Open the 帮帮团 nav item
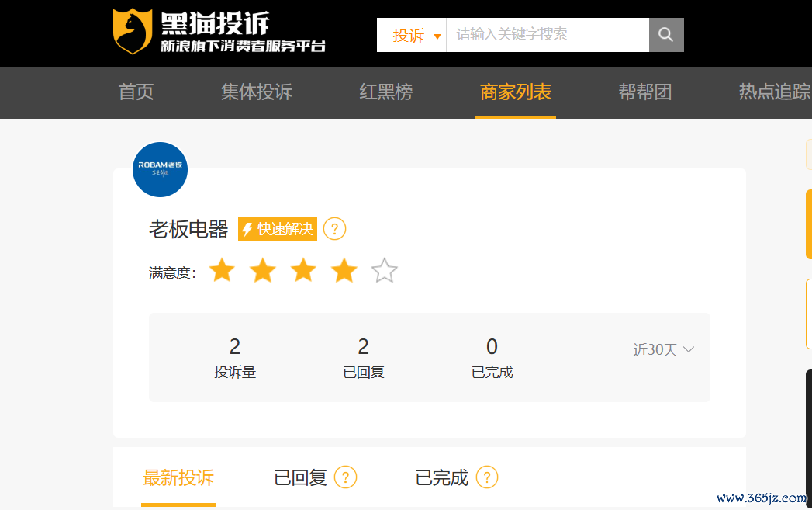The height and width of the screenshot is (510, 812). click(644, 92)
